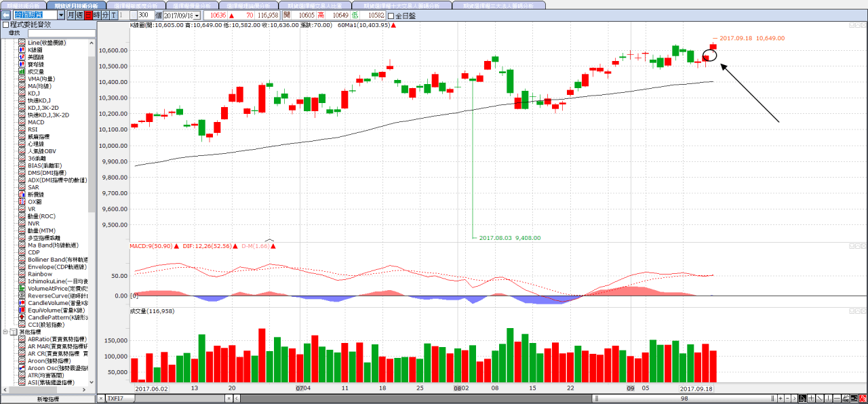Switch to the 期貨近月技術分析 tab

76,5
